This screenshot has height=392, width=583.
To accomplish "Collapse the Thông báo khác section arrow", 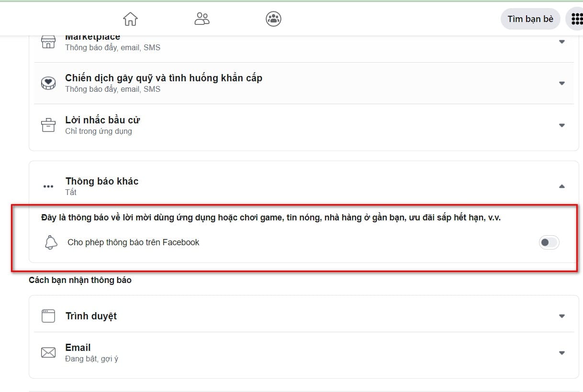I will (562, 186).
